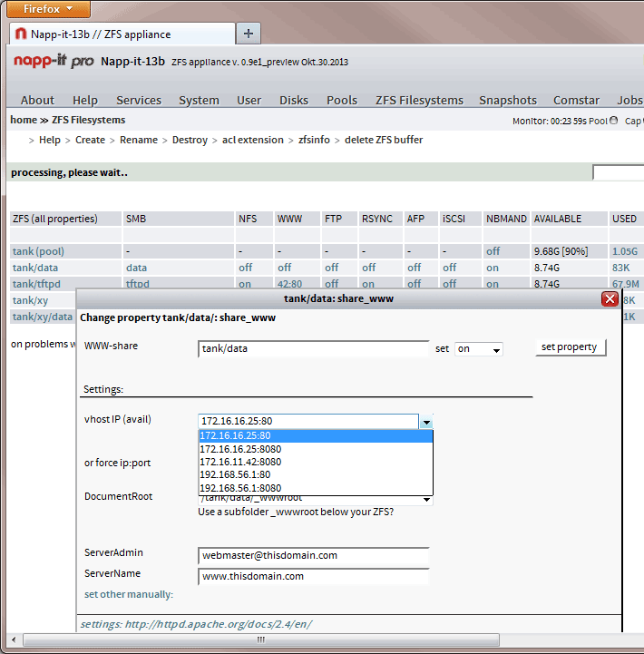The height and width of the screenshot is (654, 644).
Task: Open the acl extension submenu link
Action: [253, 140]
